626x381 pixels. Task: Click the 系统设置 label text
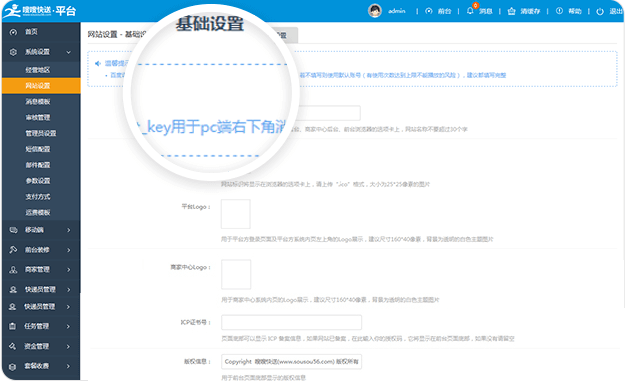(x=38, y=52)
